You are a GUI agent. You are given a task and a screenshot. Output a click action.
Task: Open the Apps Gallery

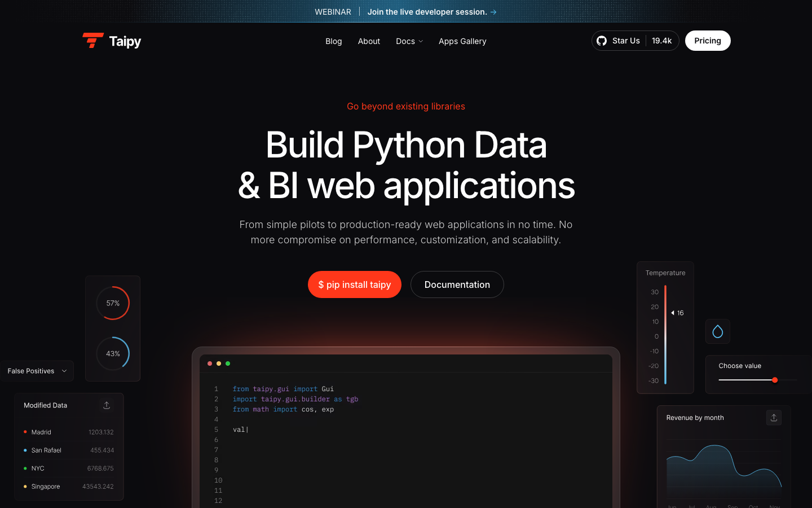pos(462,41)
